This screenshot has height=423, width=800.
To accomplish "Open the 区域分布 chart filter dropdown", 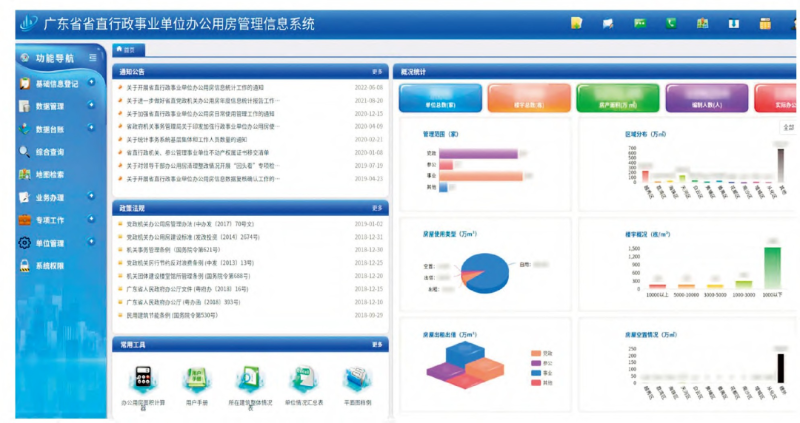I will pyautogui.click(x=787, y=127).
